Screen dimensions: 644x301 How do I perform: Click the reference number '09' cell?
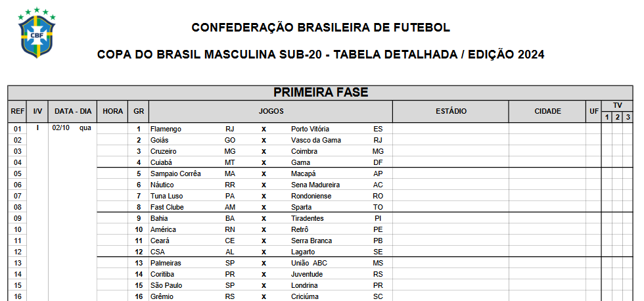coord(18,218)
